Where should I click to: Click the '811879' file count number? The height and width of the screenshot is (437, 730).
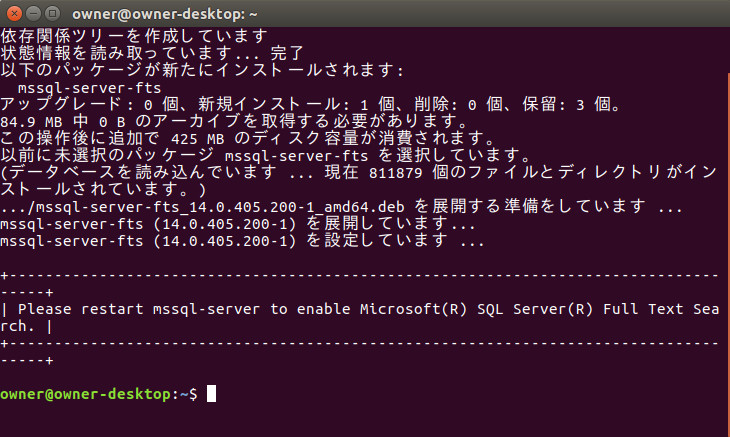[372, 173]
